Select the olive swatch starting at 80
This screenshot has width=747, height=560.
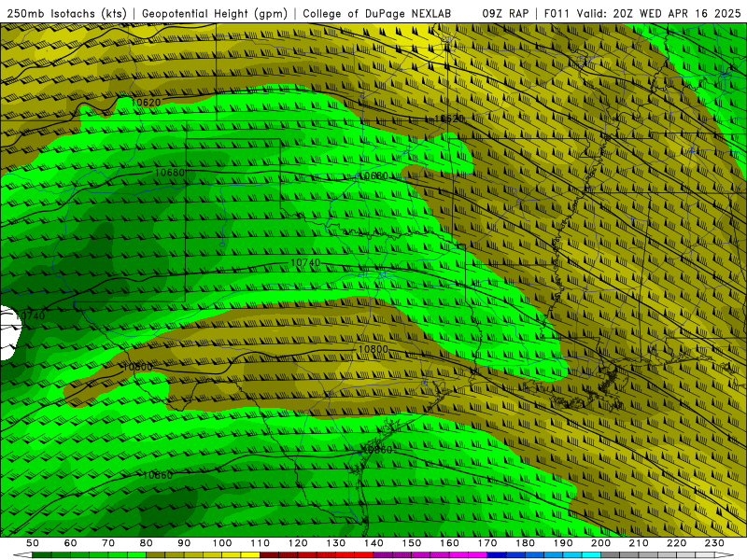(x=156, y=555)
